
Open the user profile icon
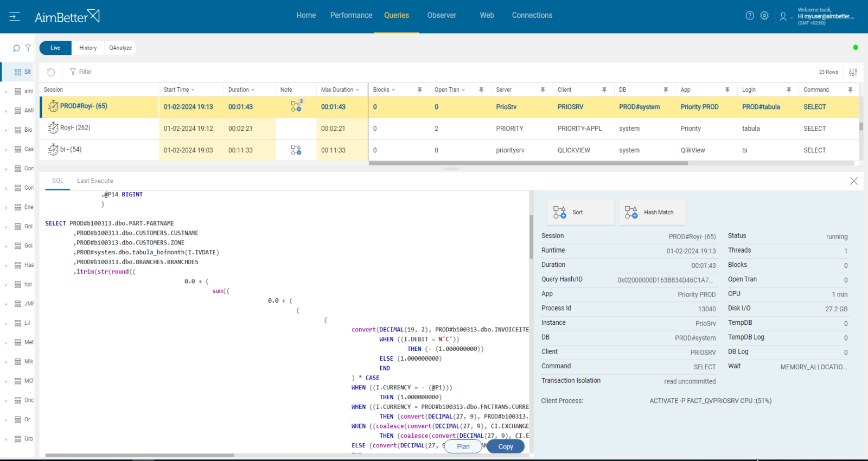tap(783, 16)
